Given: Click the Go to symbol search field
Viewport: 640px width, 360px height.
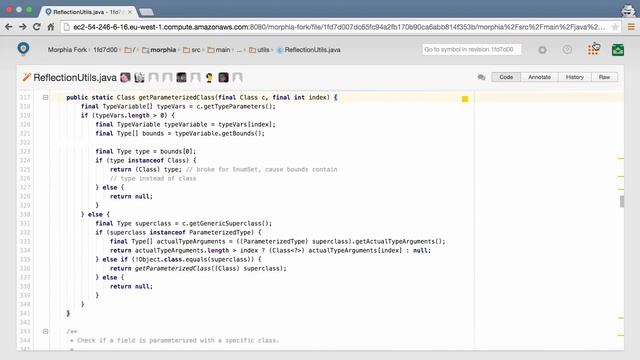Looking at the screenshot, I should (471, 49).
